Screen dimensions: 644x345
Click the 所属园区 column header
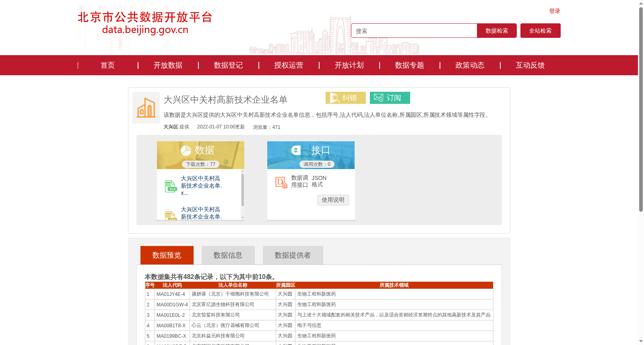point(286,285)
